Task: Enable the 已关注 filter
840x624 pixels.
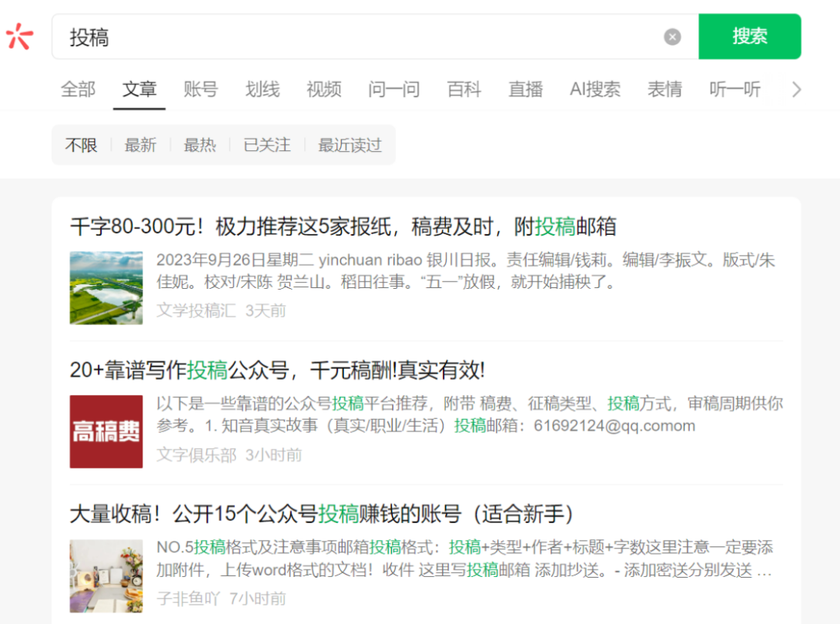Action: [x=266, y=145]
